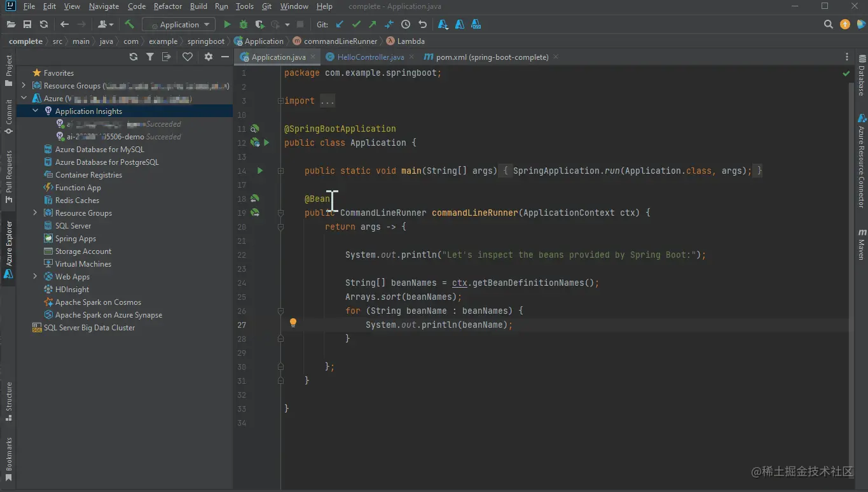Open the Refactor menu

(168, 6)
